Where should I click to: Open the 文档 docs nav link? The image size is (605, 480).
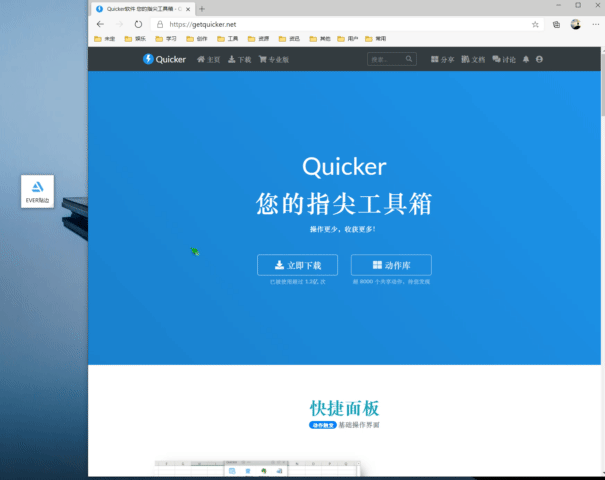tap(473, 59)
